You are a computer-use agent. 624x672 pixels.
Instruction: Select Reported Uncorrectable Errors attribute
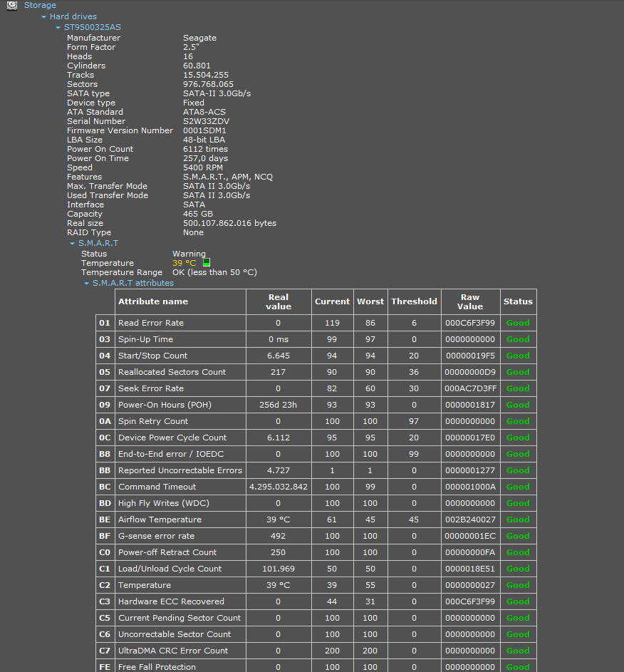[180, 470]
